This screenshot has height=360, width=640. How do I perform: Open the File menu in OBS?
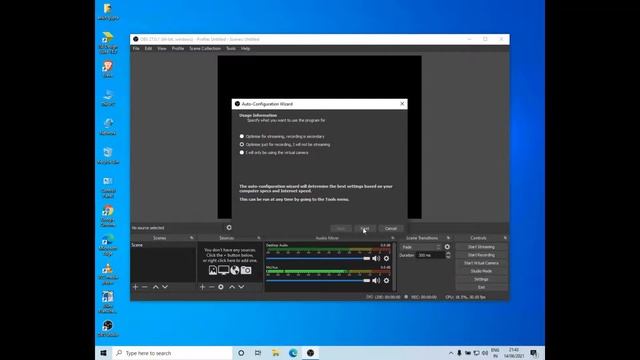136,49
